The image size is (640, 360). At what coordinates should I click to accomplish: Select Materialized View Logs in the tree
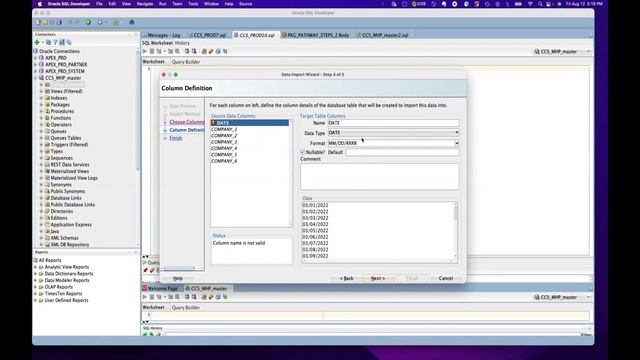[x=74, y=178]
